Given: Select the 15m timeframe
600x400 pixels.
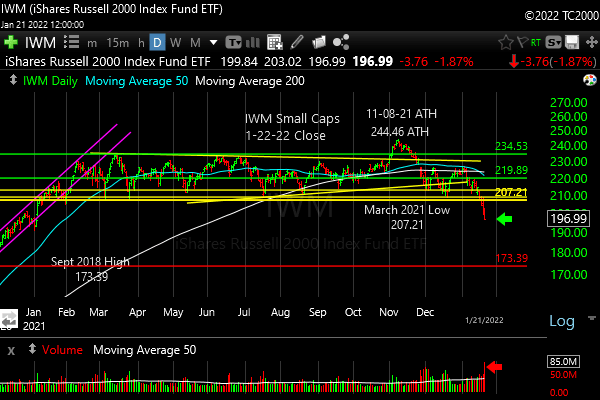Looking at the screenshot, I should tap(117, 42).
